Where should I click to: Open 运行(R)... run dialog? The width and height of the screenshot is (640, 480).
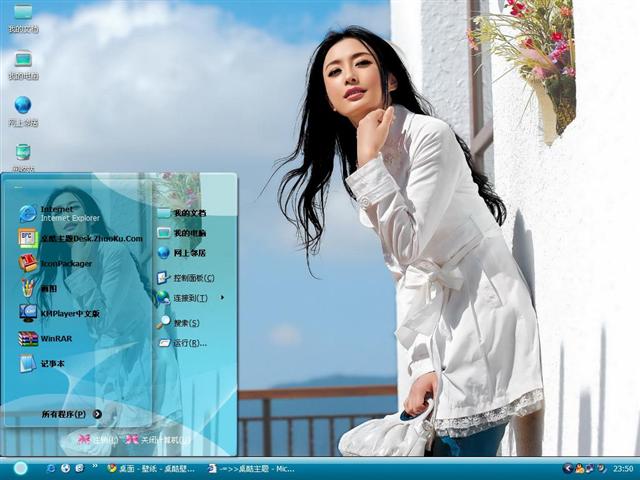click(x=182, y=342)
